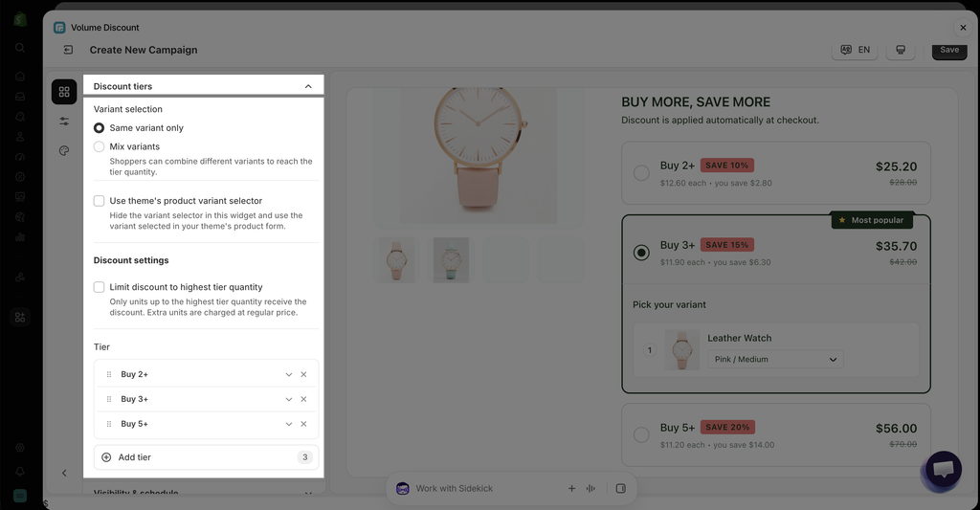Viewport: 980px width, 510px height.
Task: Click drag handle of Buy 3+ tier
Action: coord(109,399)
